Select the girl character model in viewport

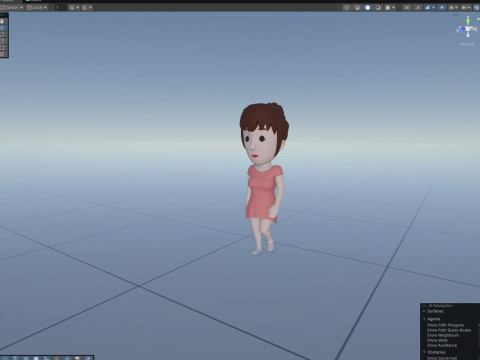(x=264, y=178)
